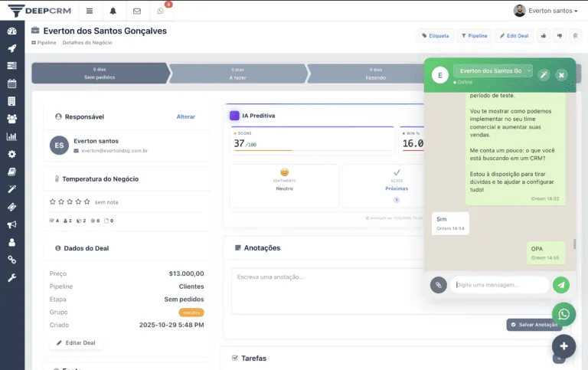Open WhatsApp icon in top bar
The height and width of the screenshot is (370, 588).
161,11
